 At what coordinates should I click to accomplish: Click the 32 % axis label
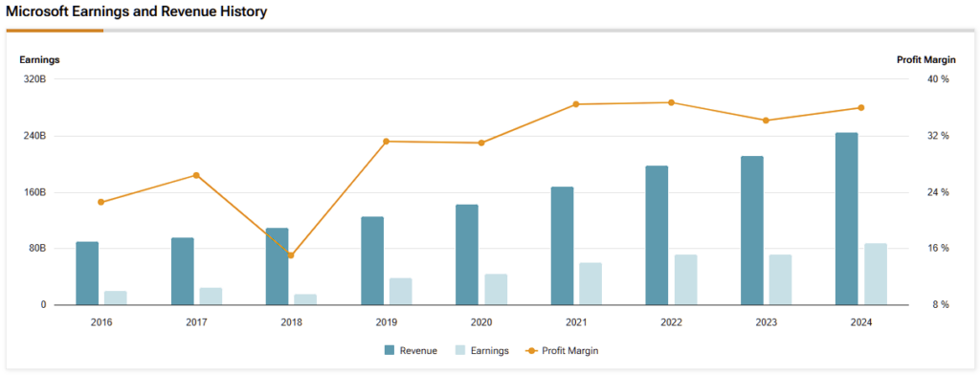[938, 136]
